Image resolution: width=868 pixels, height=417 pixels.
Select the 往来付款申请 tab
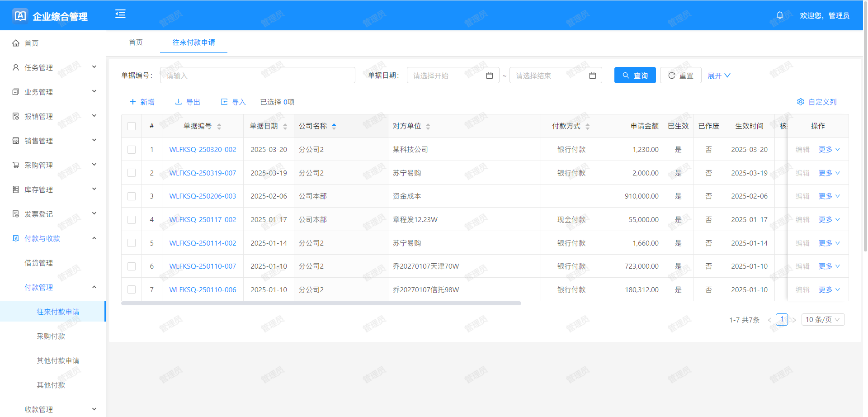[x=193, y=43]
